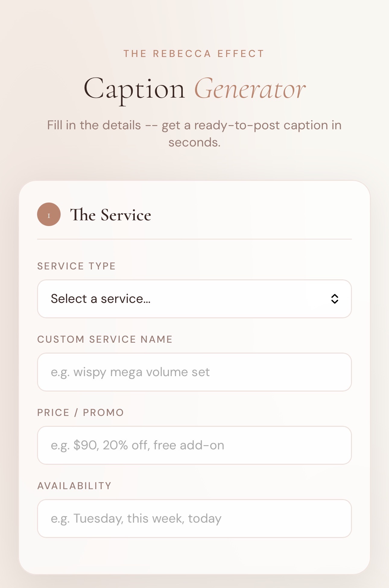Click the PRICE / PROMO label
389x588 pixels.
coord(80,412)
